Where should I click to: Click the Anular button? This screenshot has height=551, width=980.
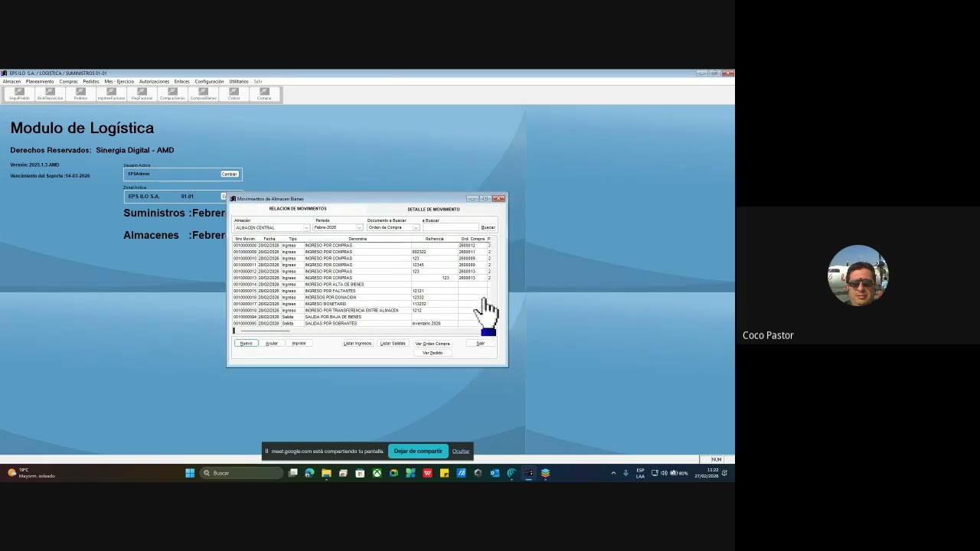(x=272, y=344)
